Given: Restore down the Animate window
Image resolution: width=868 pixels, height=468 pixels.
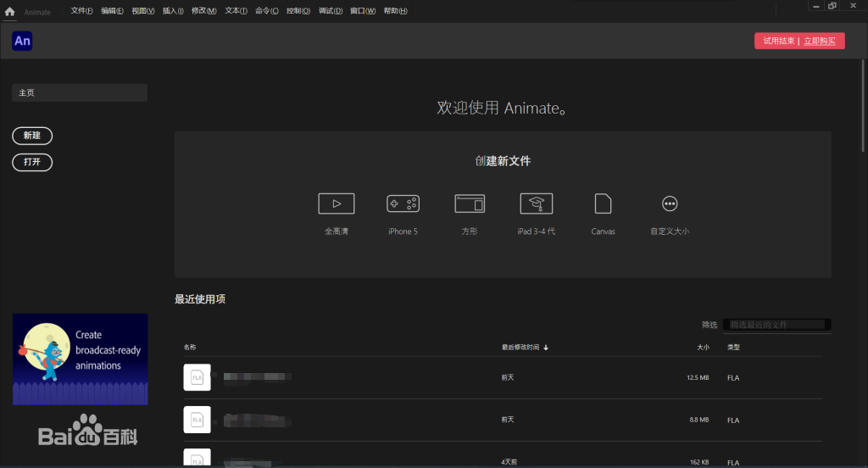Looking at the screenshot, I should [x=832, y=6].
